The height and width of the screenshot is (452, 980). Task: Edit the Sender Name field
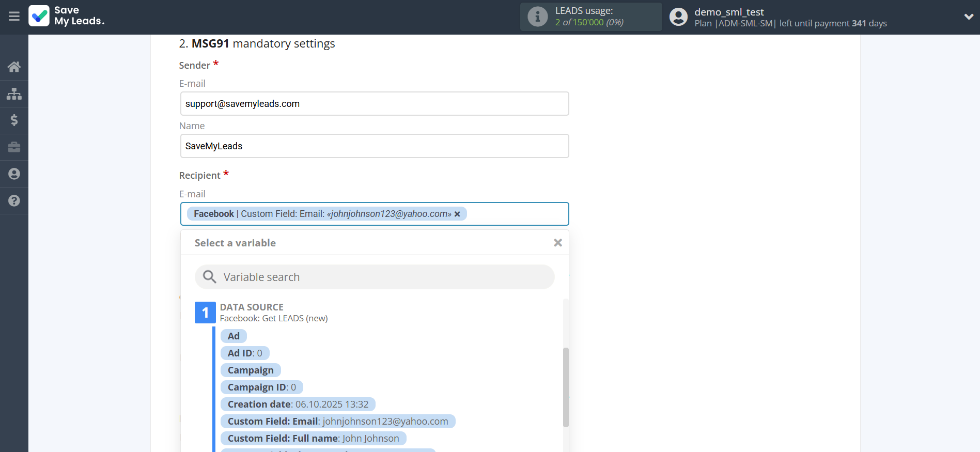tap(375, 146)
